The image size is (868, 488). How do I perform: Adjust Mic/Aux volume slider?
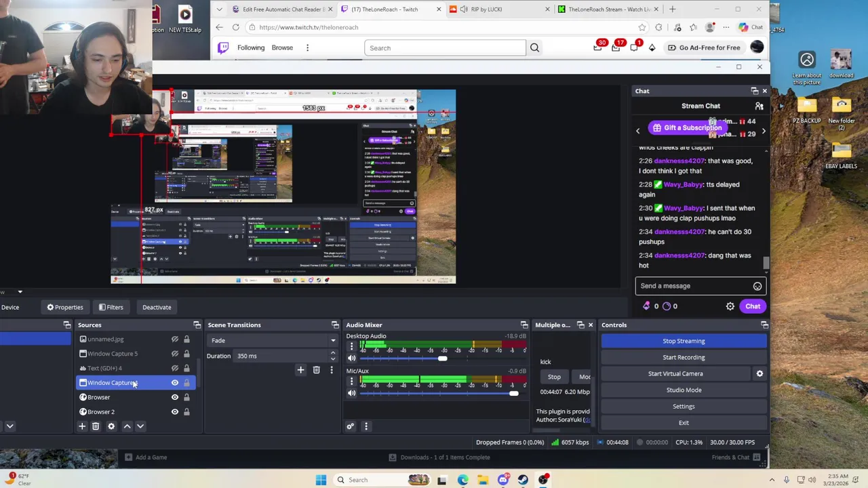(x=513, y=393)
